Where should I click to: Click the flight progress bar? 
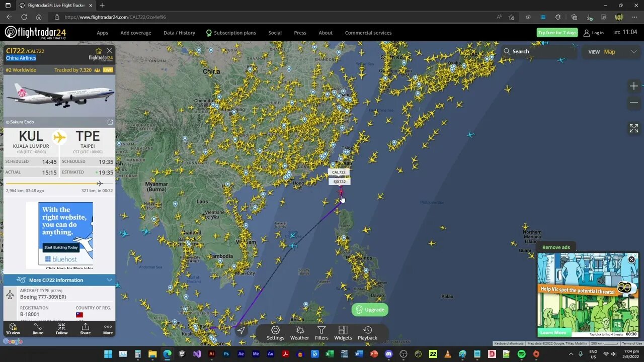59,184
